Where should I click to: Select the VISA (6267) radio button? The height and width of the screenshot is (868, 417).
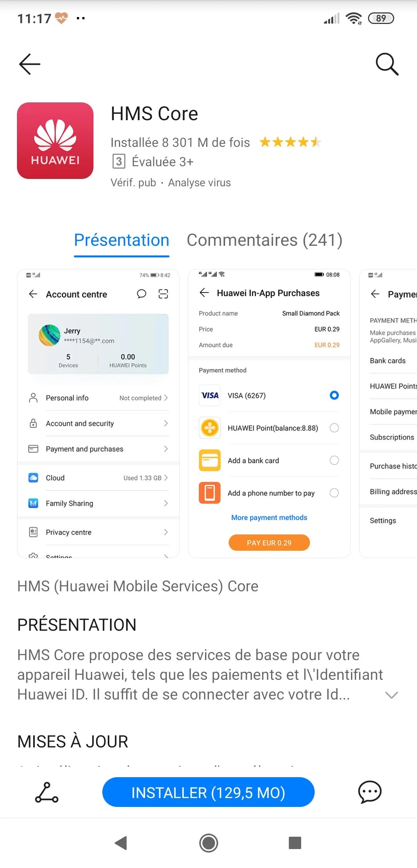[x=334, y=395]
